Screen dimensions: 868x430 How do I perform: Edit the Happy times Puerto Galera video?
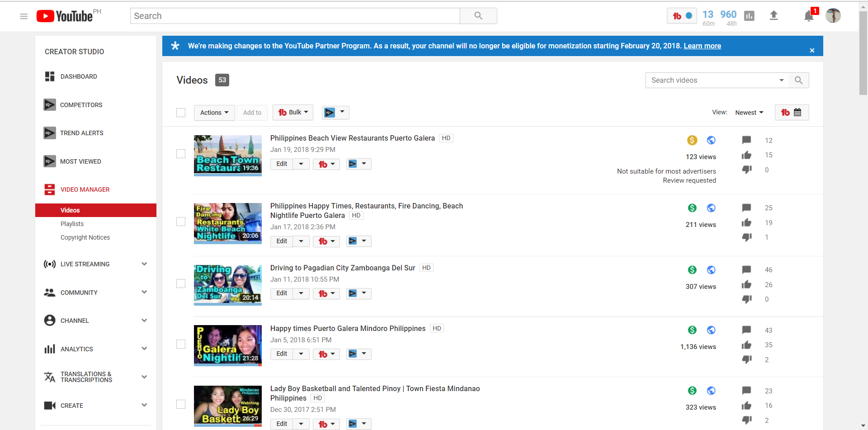click(x=282, y=354)
